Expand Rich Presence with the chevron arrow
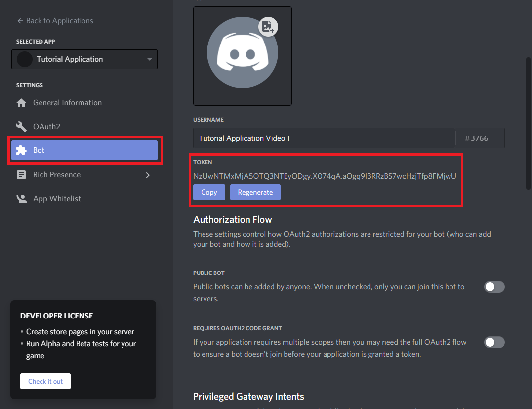The width and height of the screenshot is (532, 409). pyautogui.click(x=148, y=175)
